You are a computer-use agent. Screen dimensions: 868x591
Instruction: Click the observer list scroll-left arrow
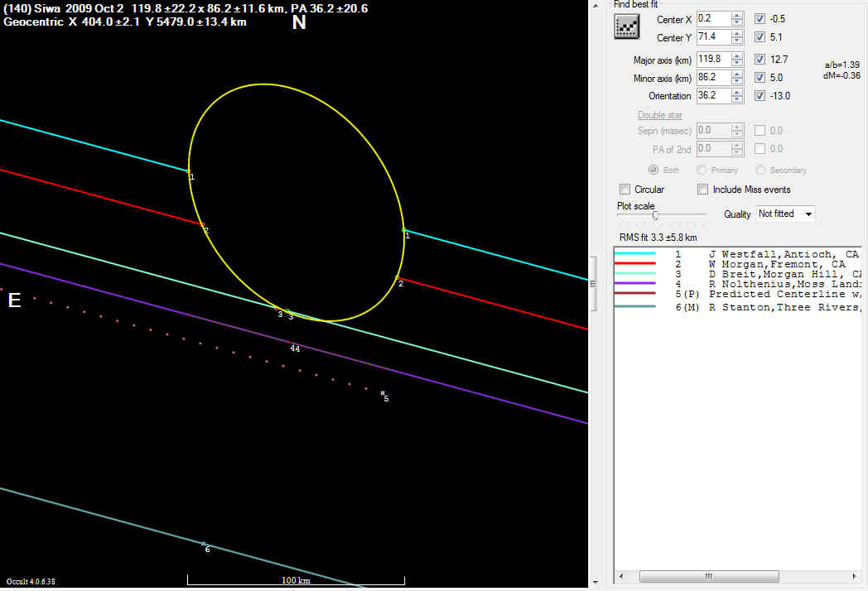(x=620, y=577)
